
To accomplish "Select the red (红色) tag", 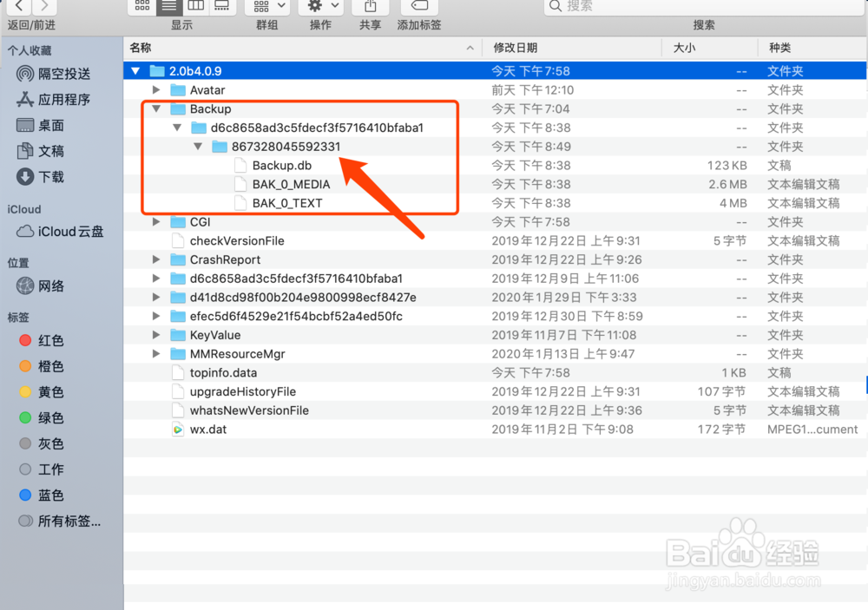I will 42,340.
